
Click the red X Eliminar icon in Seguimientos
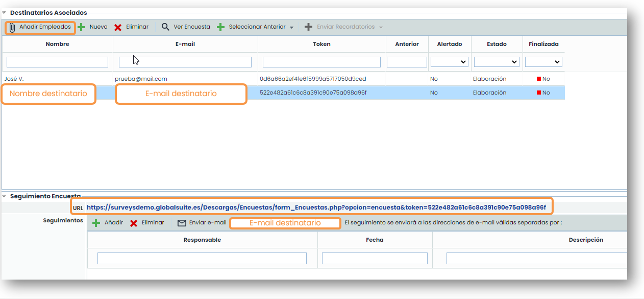[134, 223]
